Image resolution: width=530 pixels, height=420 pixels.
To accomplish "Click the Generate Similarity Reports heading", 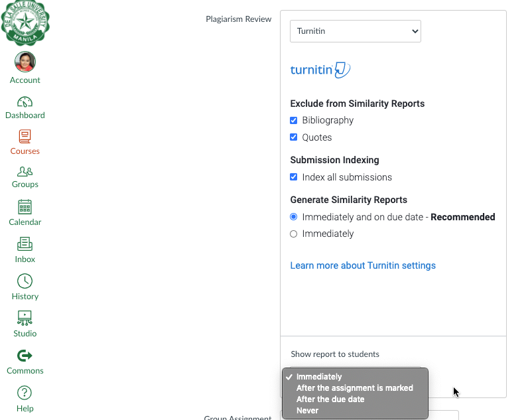I will tap(348, 200).
